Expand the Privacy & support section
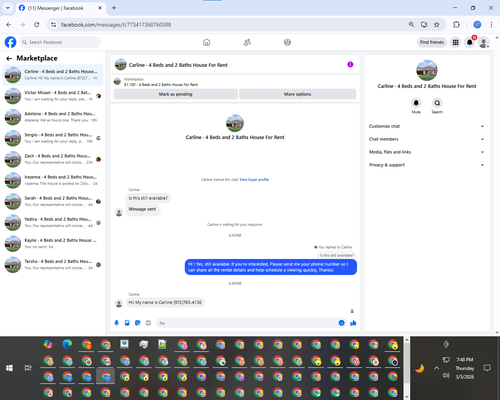The image size is (500, 400). [426, 165]
